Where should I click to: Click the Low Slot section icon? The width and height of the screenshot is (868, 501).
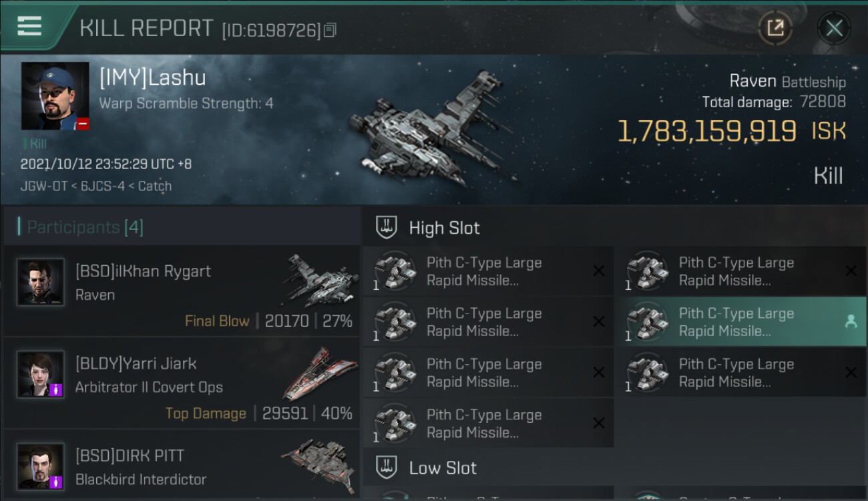click(387, 468)
